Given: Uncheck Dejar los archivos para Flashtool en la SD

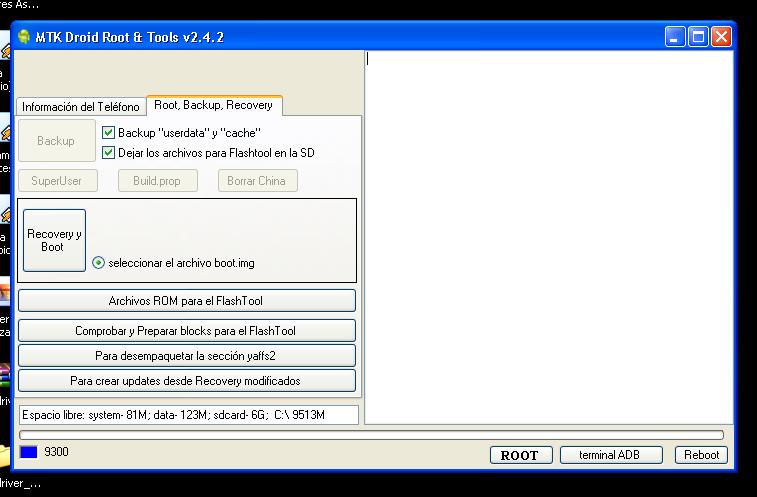Looking at the screenshot, I should [x=109, y=153].
